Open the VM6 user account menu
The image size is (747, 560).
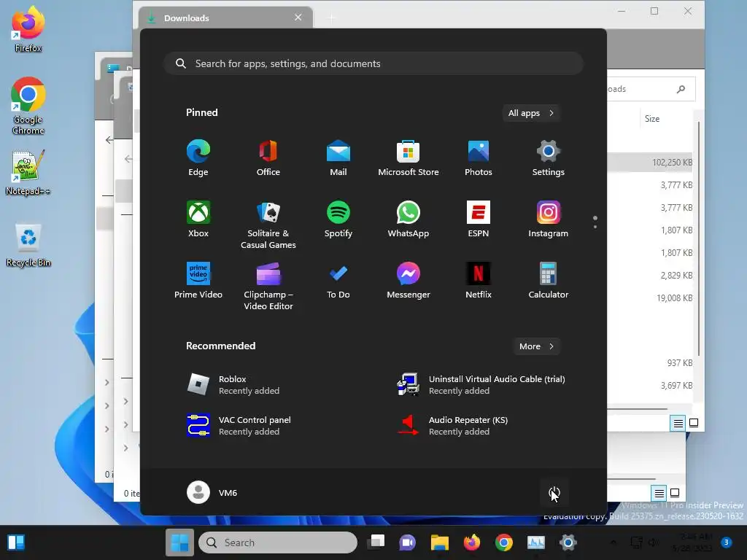(212, 492)
